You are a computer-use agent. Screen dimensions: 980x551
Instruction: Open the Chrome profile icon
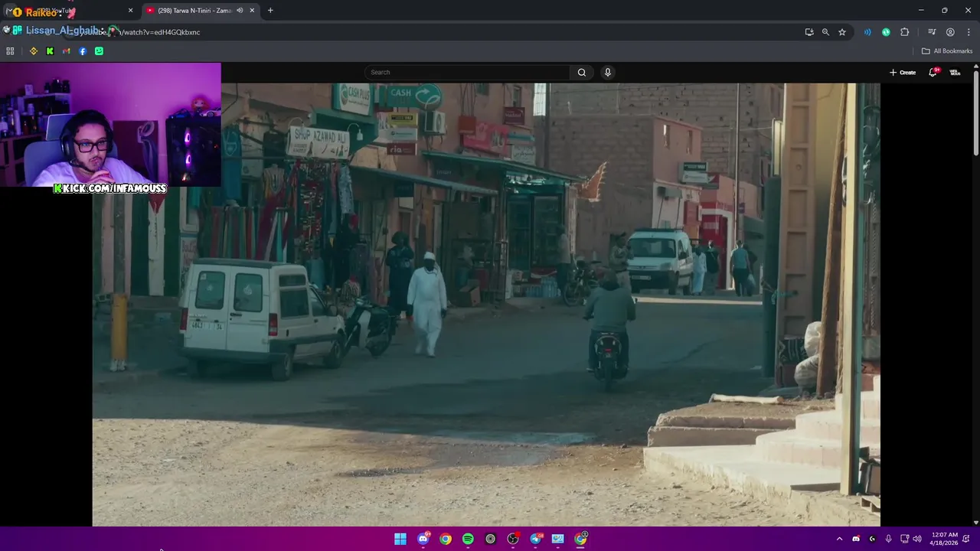pyautogui.click(x=950, y=32)
